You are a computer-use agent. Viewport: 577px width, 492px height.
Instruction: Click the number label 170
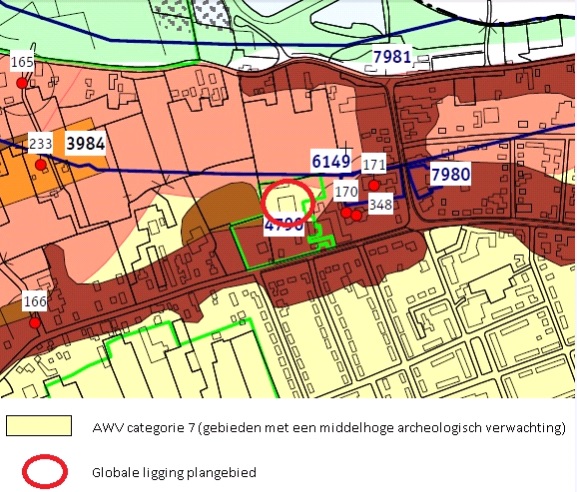point(346,191)
